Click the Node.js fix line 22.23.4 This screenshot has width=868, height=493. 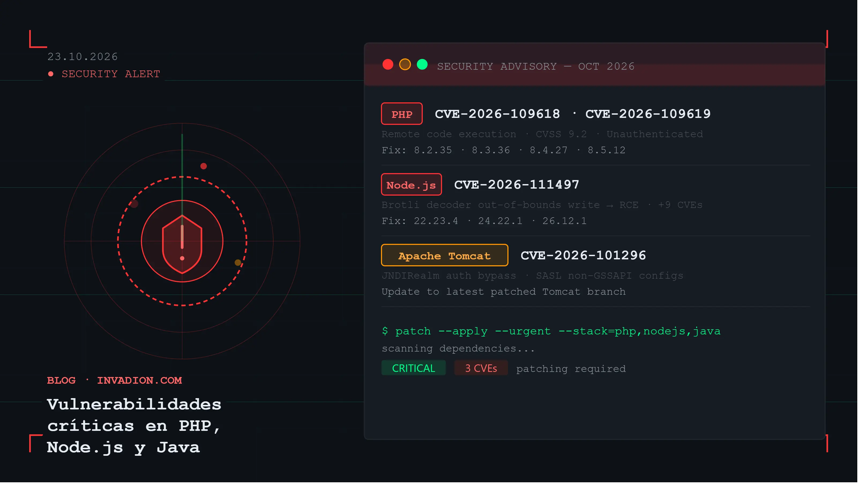[x=484, y=221]
